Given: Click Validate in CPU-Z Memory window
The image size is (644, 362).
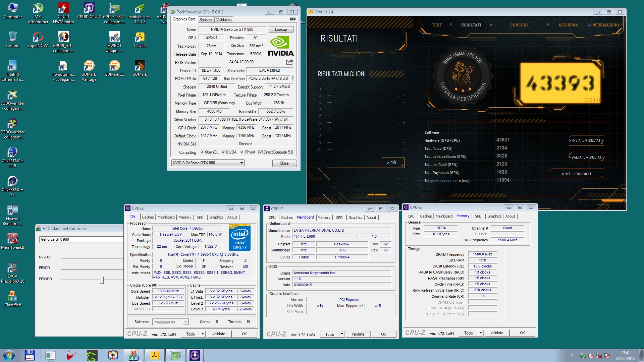Looking at the screenshot, I should pos(497,333).
